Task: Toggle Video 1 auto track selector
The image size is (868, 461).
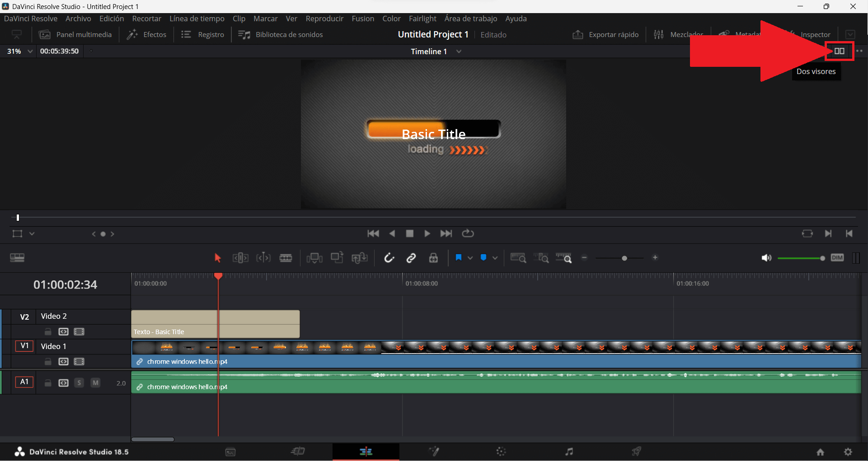Action: pyautogui.click(x=64, y=362)
